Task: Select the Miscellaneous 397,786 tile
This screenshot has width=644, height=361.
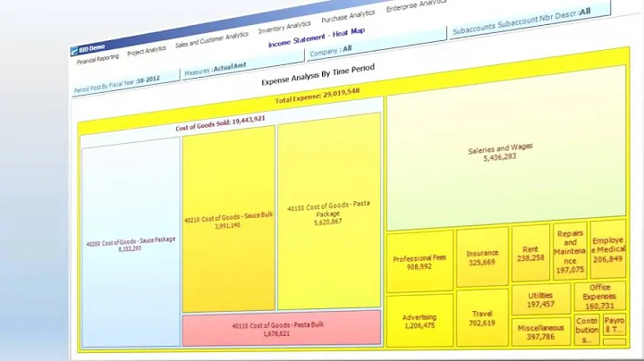Action: (541, 332)
